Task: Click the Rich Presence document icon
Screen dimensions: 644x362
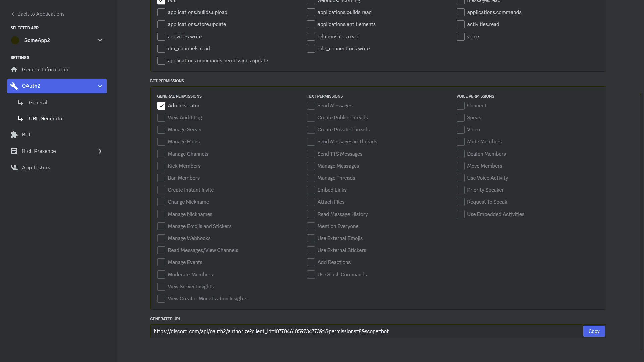Action: pos(14,151)
